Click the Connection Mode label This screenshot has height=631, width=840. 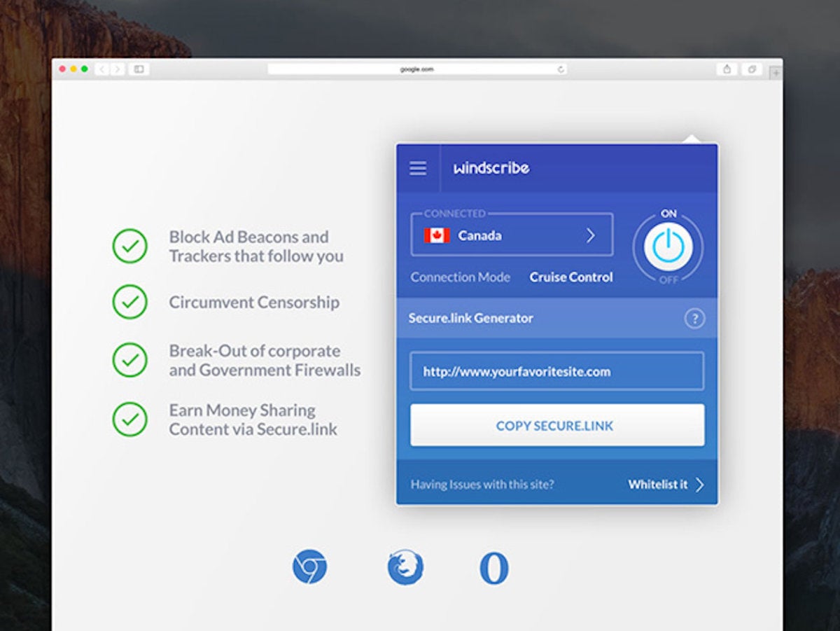click(x=461, y=277)
